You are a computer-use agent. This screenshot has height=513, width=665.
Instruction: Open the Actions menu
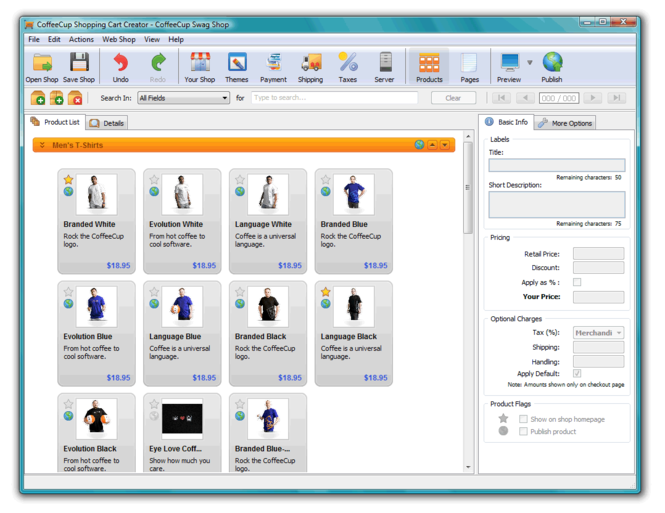click(81, 39)
